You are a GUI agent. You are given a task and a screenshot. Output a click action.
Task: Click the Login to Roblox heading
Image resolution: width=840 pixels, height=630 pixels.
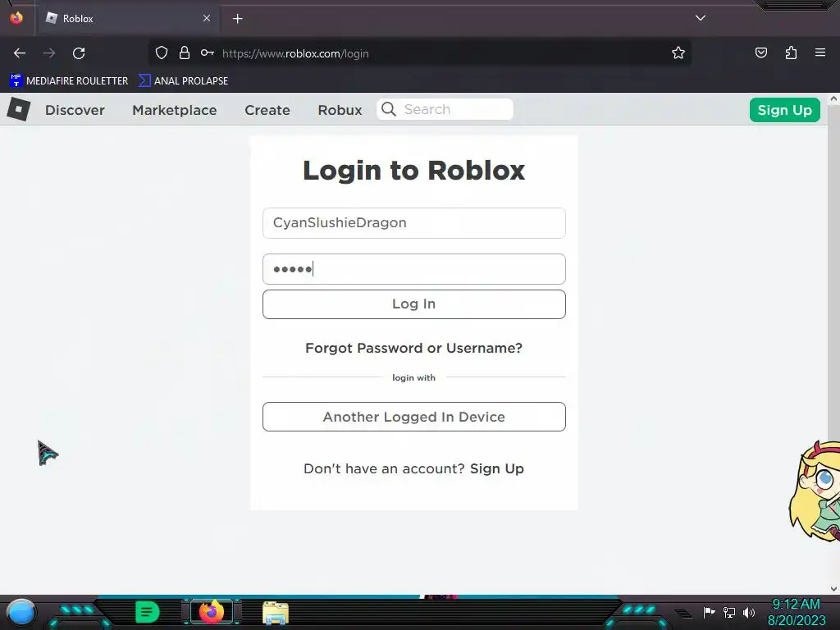click(413, 171)
